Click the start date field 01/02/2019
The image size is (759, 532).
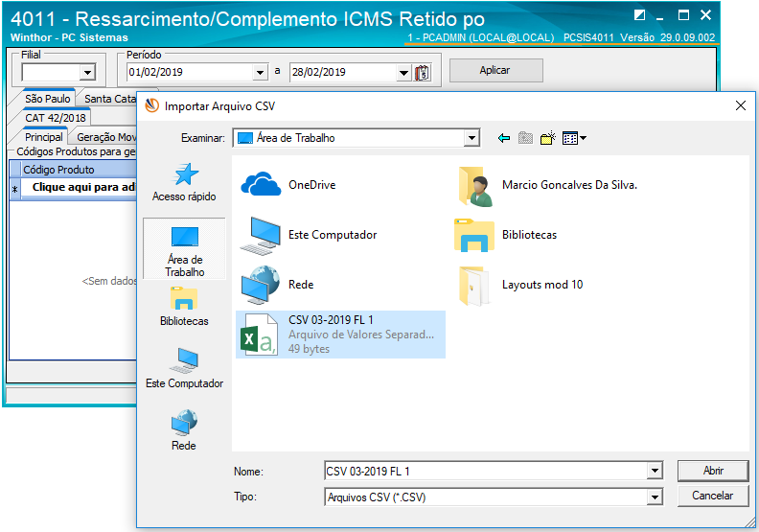point(190,73)
